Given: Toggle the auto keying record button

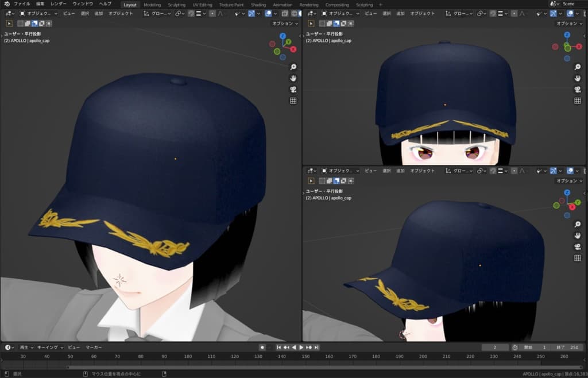Looking at the screenshot, I should [262, 348].
